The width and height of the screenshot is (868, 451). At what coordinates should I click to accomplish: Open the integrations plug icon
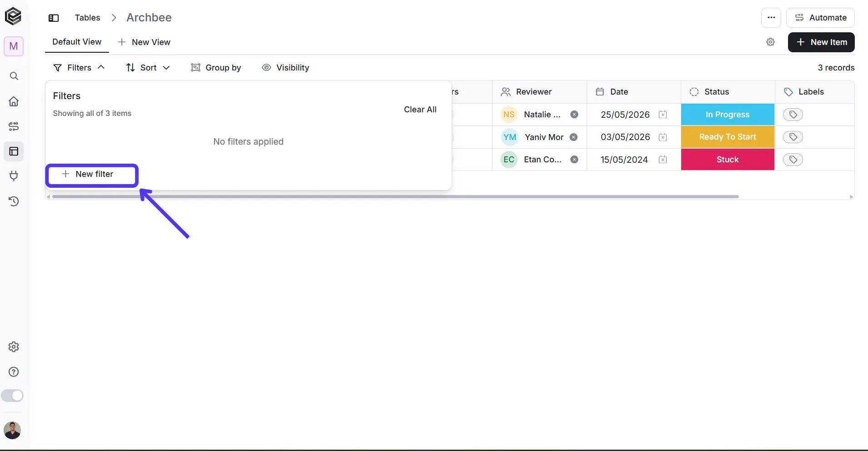[x=14, y=176]
